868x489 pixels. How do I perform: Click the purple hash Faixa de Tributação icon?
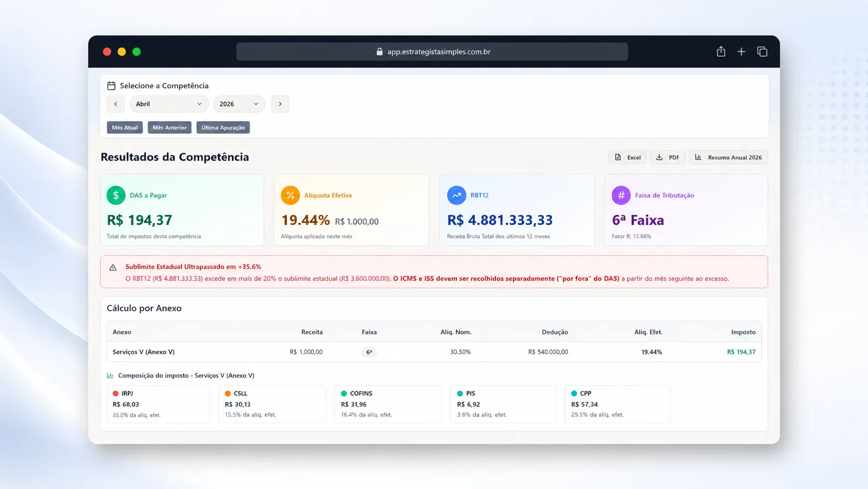point(621,195)
